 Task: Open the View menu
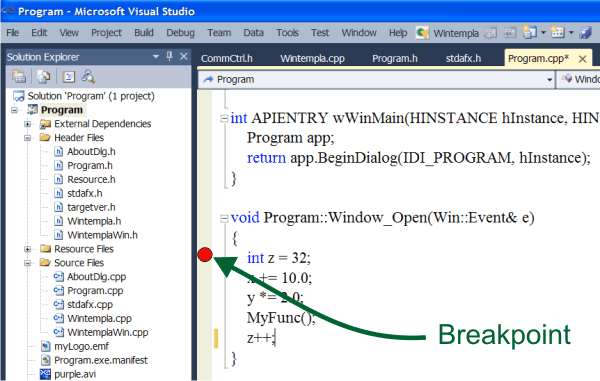(69, 33)
